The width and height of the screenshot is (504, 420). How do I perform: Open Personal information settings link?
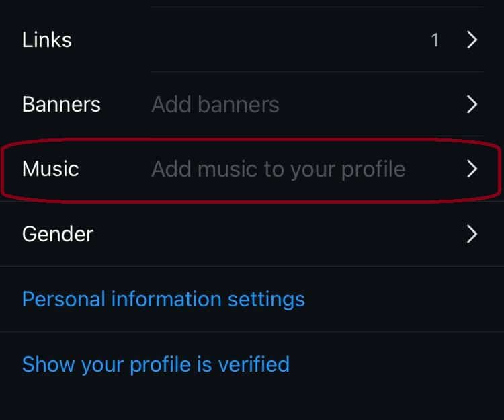point(163,299)
